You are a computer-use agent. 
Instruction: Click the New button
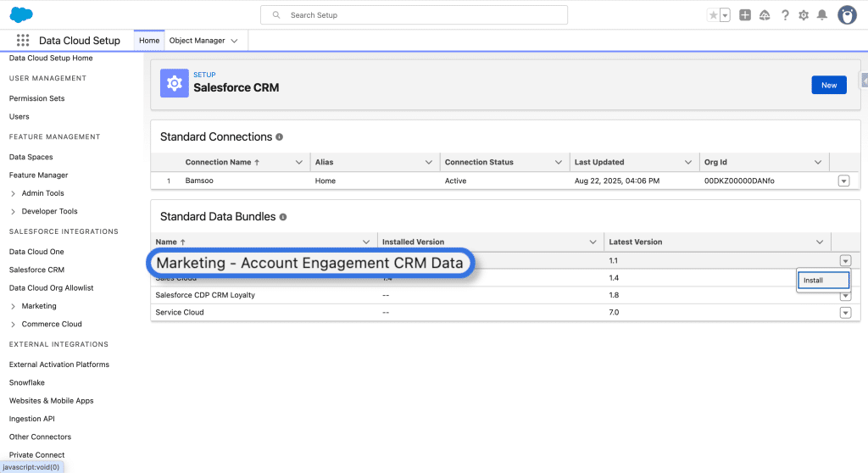(x=828, y=85)
